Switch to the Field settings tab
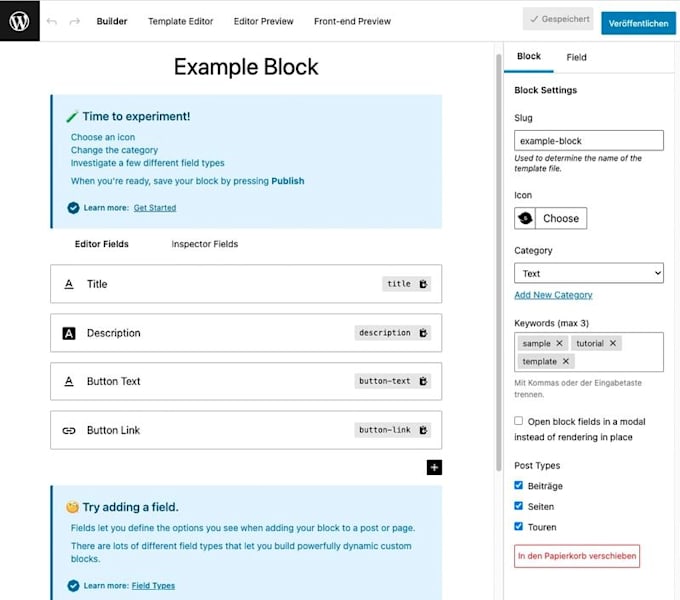The width and height of the screenshot is (680, 600). coord(576,57)
